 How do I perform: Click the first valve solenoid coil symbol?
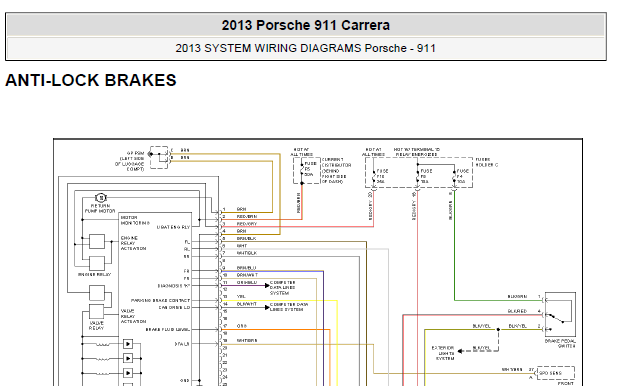pos(103,344)
